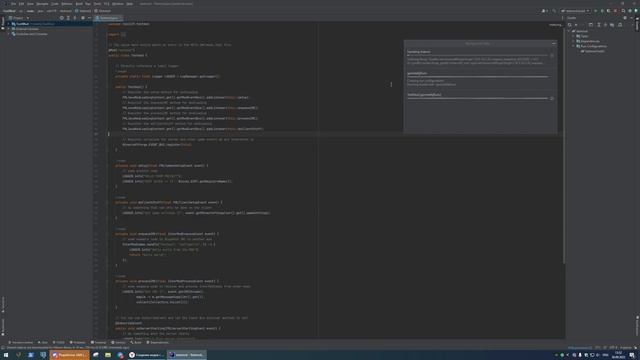Click the first task progress bar

(477, 56)
